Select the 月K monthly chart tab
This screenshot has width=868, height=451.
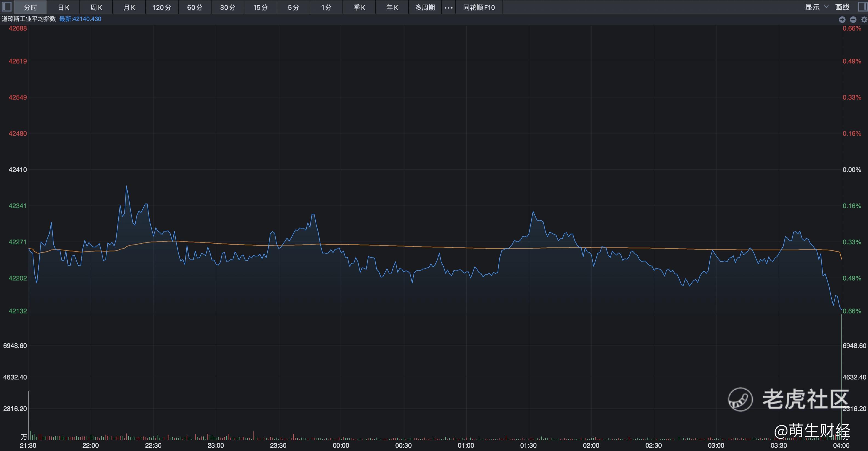[129, 7]
